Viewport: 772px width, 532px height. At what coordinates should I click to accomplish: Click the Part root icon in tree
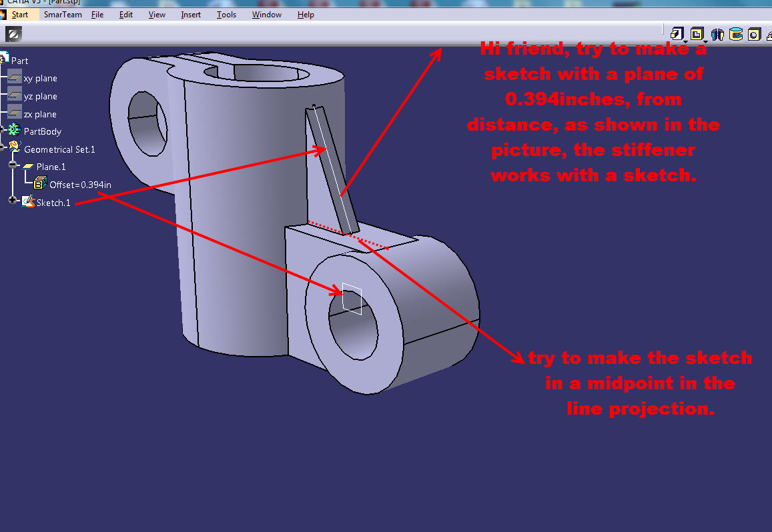point(4,58)
